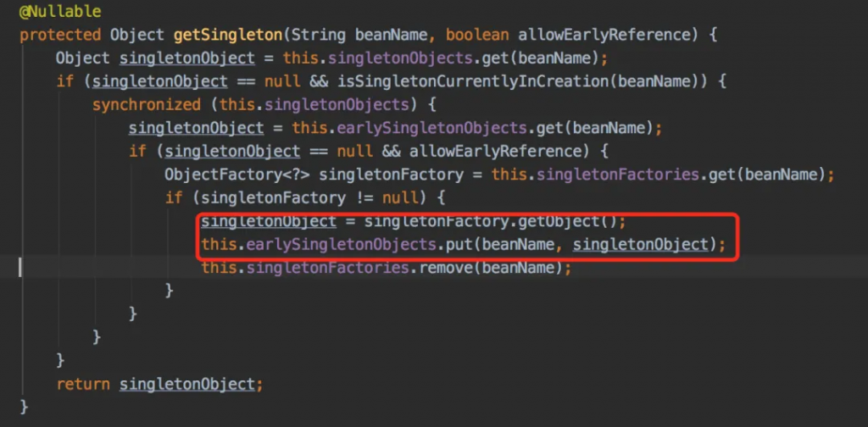Click singletonObject in the return statement
Viewport: 868px width, 427px height.
[186, 384]
